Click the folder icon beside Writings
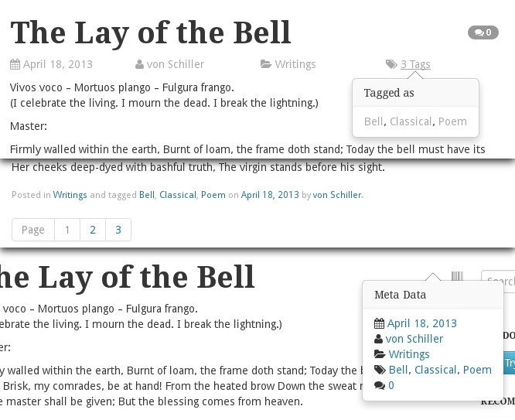 265,65
